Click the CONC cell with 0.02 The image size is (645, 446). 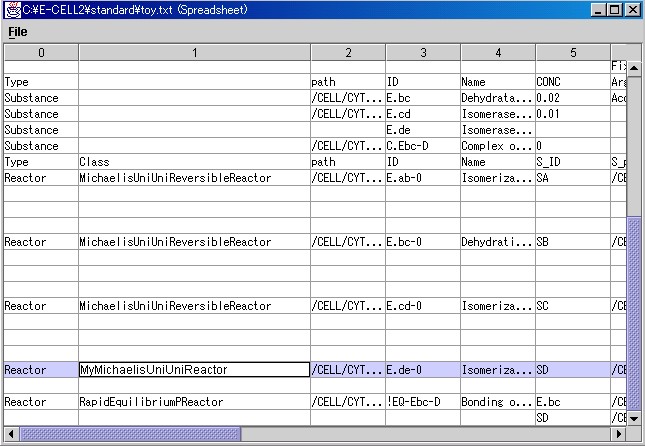pyautogui.click(x=572, y=98)
